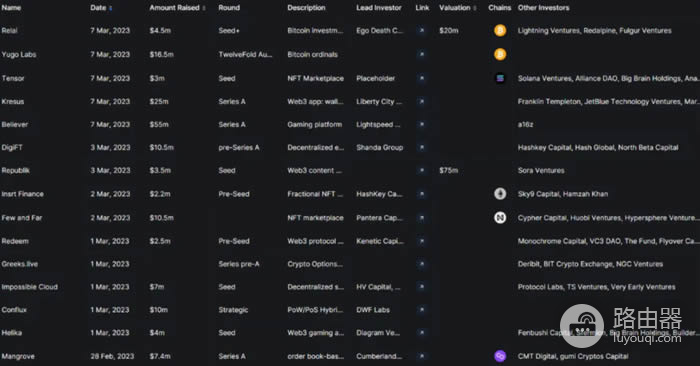Image resolution: width=700 pixels, height=366 pixels.
Task: Open the link icon in the Redeem row
Action: pyautogui.click(x=421, y=241)
